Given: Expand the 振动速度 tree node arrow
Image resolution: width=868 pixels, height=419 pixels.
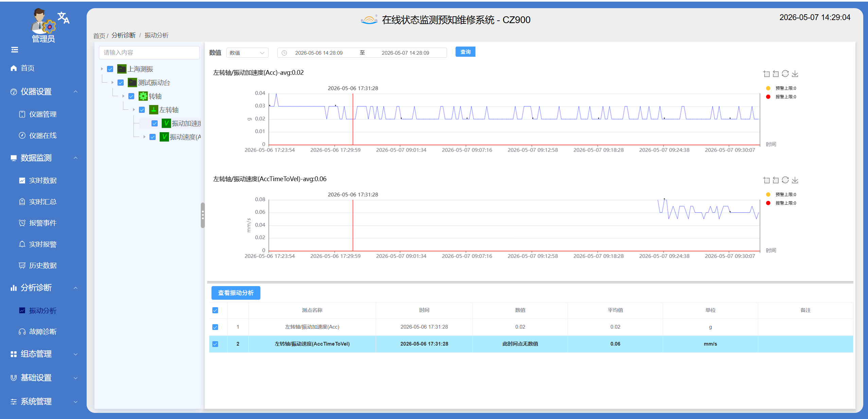Looking at the screenshot, I should point(144,137).
